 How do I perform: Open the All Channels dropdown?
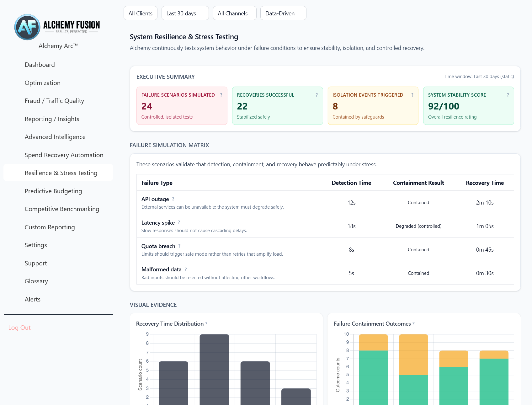235,13
